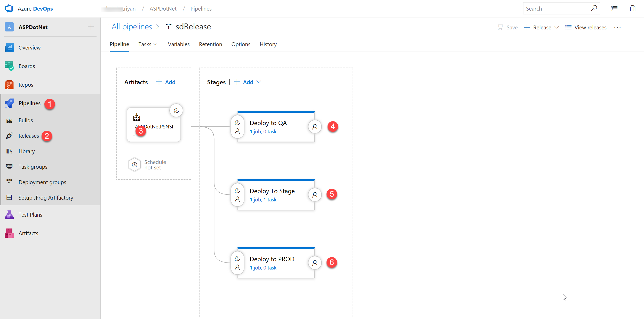Click the ASPDotNet project name in sidebar

coord(33,27)
